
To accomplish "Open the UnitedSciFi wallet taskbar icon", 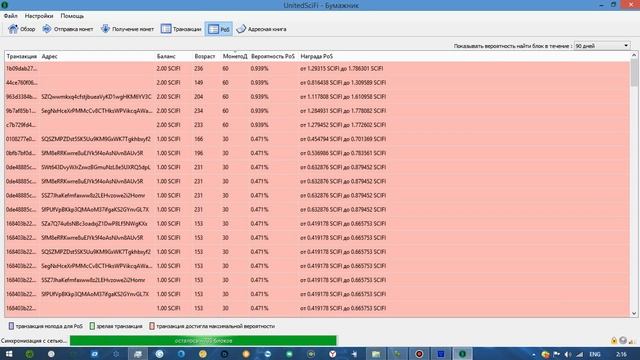I will click(462, 354).
